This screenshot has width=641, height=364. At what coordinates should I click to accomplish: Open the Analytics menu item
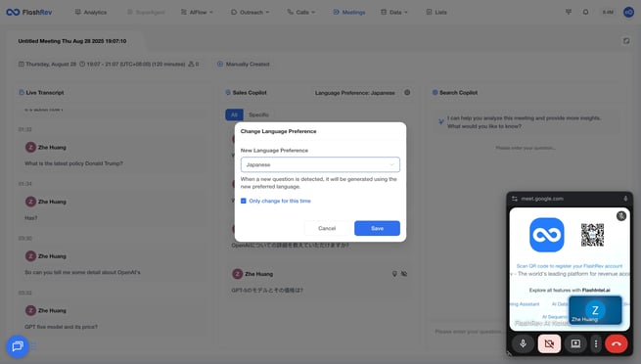(91, 13)
